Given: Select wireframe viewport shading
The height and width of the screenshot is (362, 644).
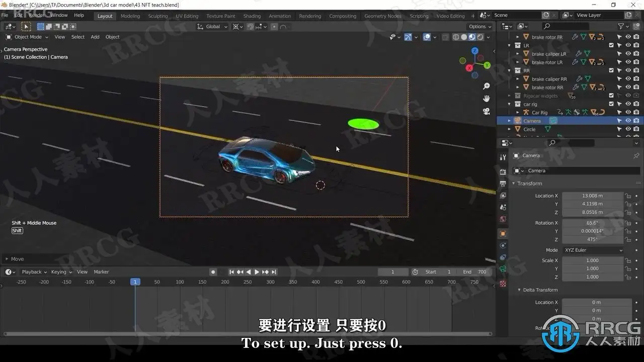Looking at the screenshot, I should (x=456, y=37).
